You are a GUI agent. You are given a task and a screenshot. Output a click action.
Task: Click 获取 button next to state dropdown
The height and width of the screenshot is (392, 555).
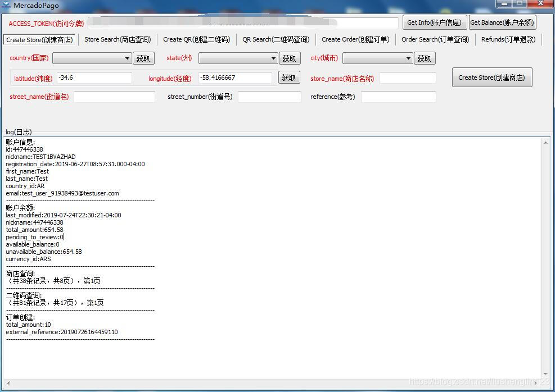pos(290,58)
